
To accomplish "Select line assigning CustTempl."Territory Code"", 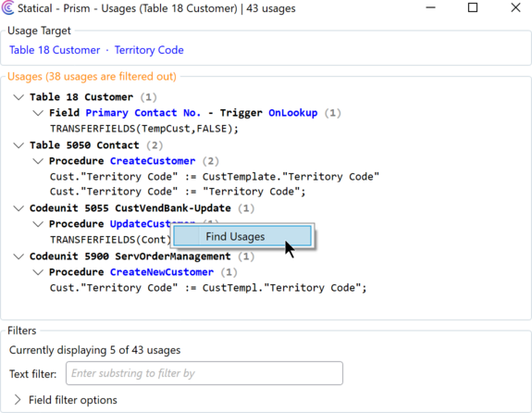I will tap(208, 288).
